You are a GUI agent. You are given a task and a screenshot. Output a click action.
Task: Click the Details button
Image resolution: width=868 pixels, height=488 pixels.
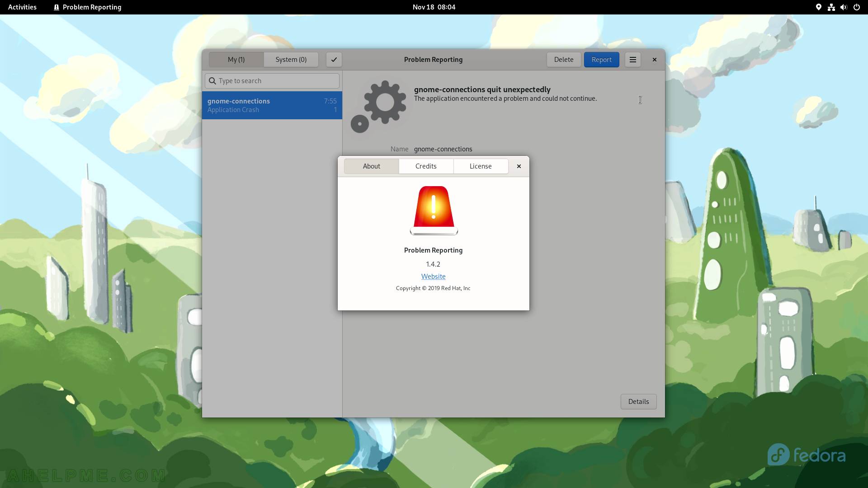(x=638, y=402)
